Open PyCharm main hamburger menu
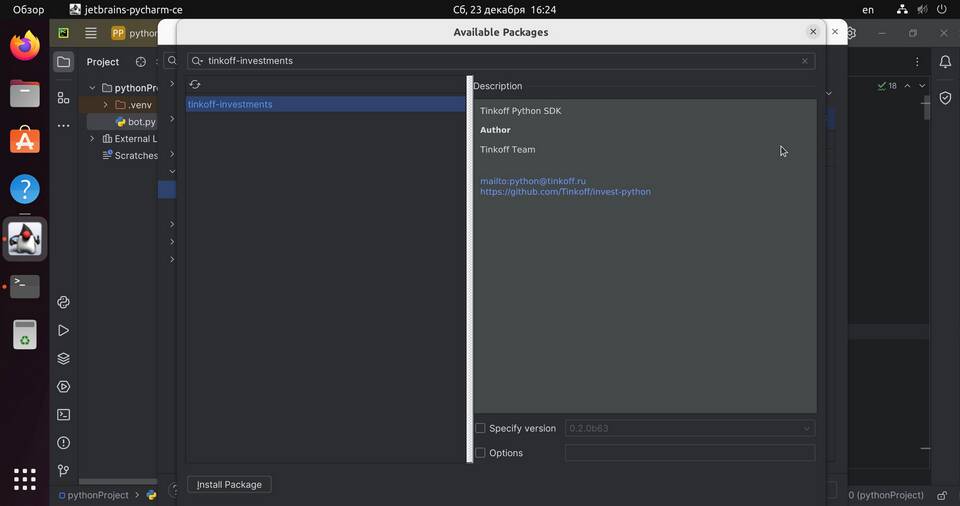 [x=91, y=33]
